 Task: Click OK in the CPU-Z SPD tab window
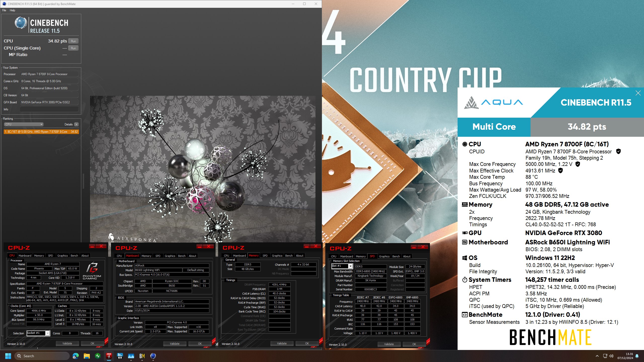[x=414, y=344]
